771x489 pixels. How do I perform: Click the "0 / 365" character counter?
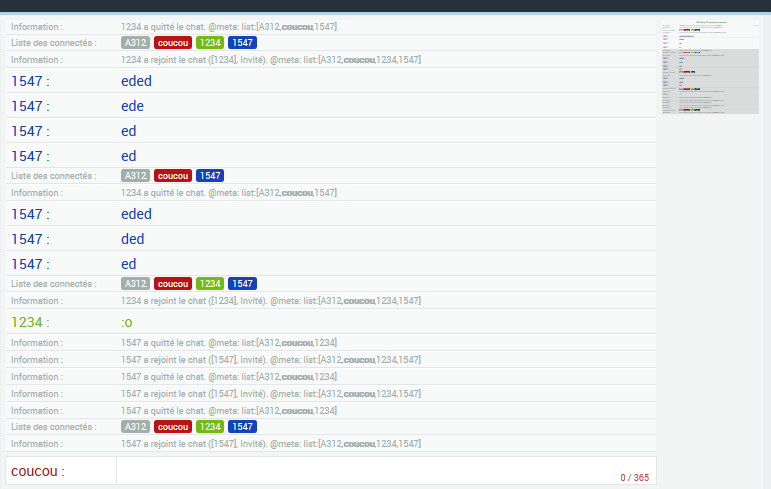pos(634,478)
